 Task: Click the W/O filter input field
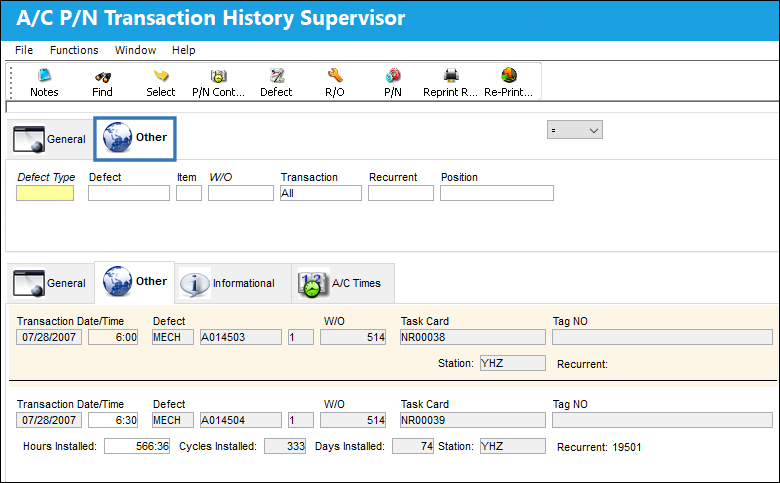pyautogui.click(x=241, y=193)
